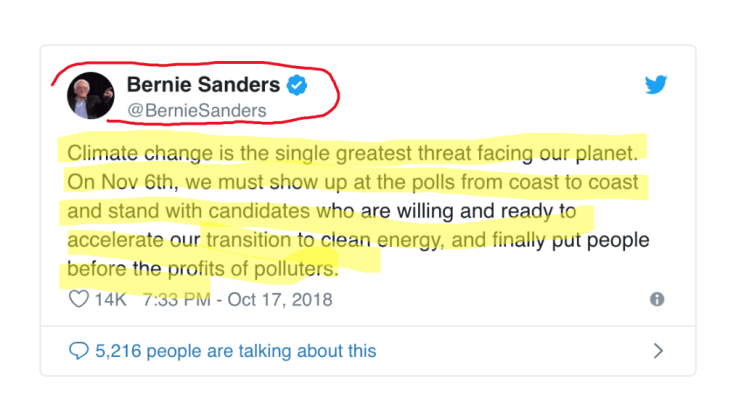Click the Twitter bird logo
The height and width of the screenshot is (418, 736).
[656, 85]
